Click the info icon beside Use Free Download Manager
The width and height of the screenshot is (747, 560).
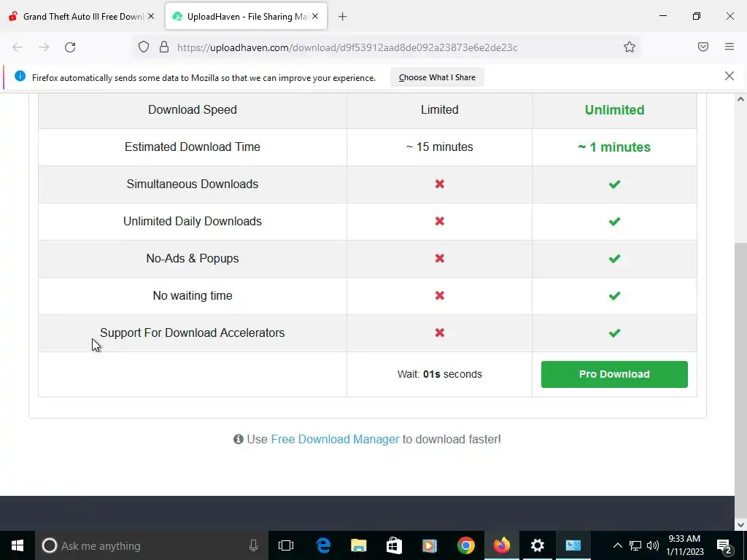[x=239, y=439]
